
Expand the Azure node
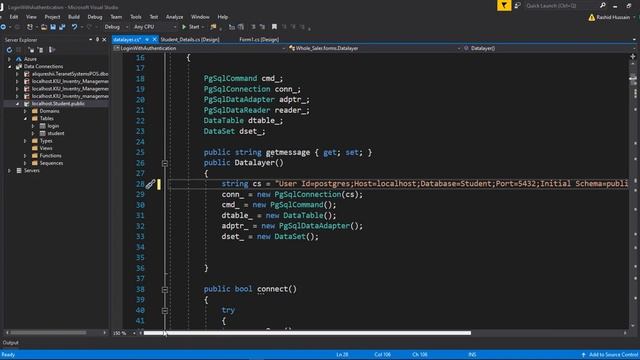click(9, 59)
